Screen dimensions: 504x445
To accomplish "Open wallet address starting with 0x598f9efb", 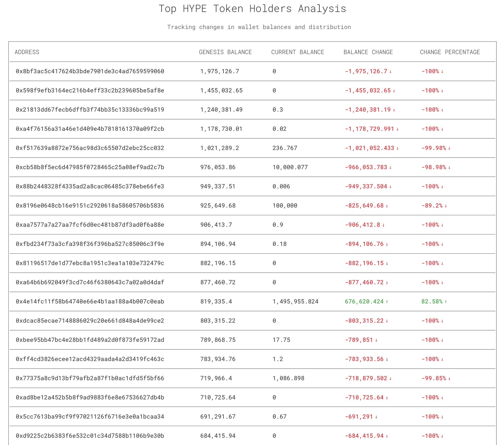I will (90, 91).
